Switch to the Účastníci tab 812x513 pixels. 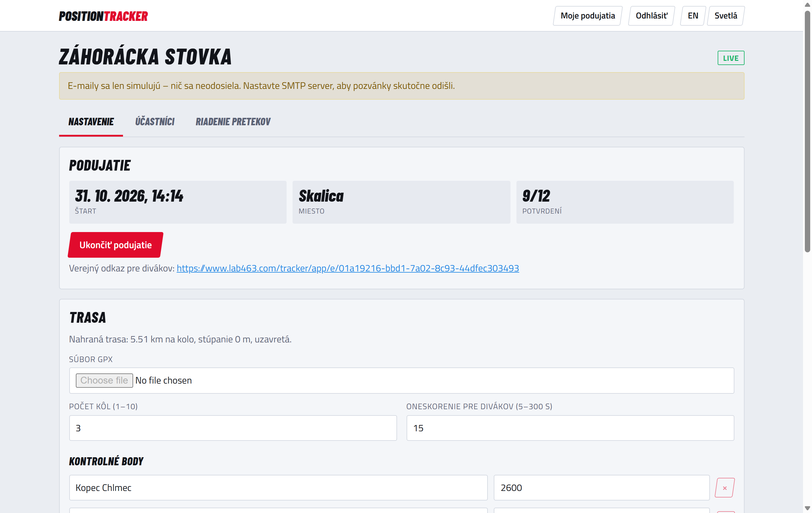tap(155, 122)
